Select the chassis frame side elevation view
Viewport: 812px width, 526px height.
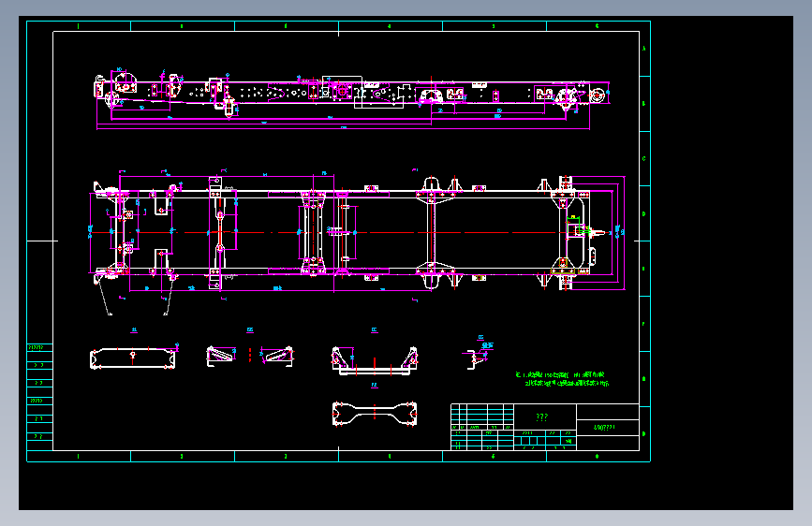(x=354, y=98)
